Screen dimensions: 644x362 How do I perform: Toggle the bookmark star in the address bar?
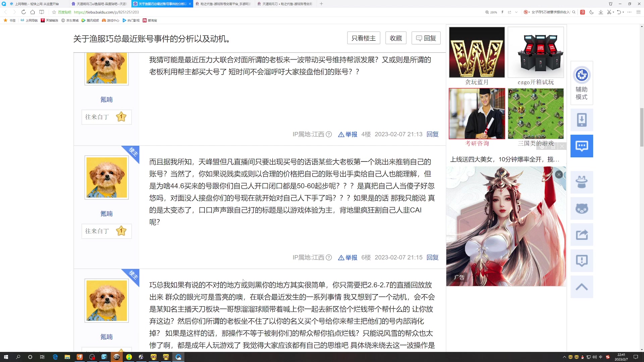click(x=54, y=12)
